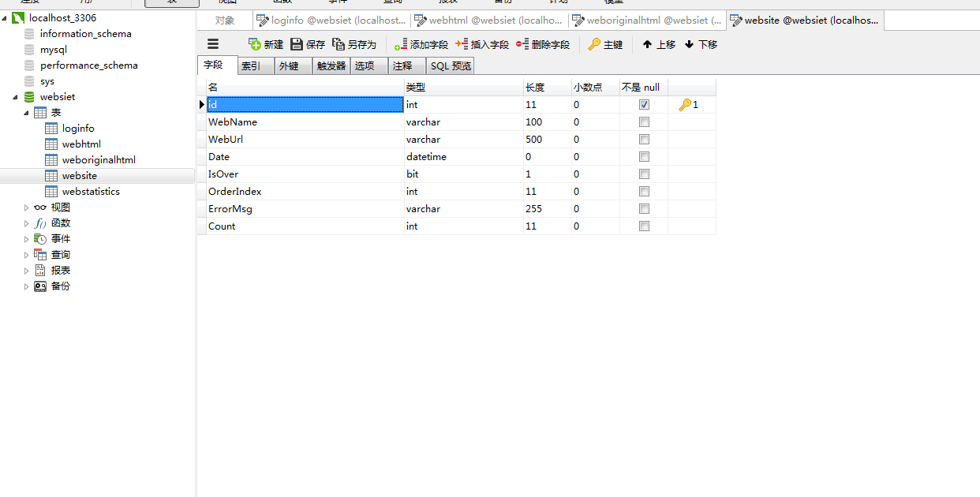The width and height of the screenshot is (980, 497).
Task: Open the Objects (对象) tab
Action: click(x=225, y=21)
